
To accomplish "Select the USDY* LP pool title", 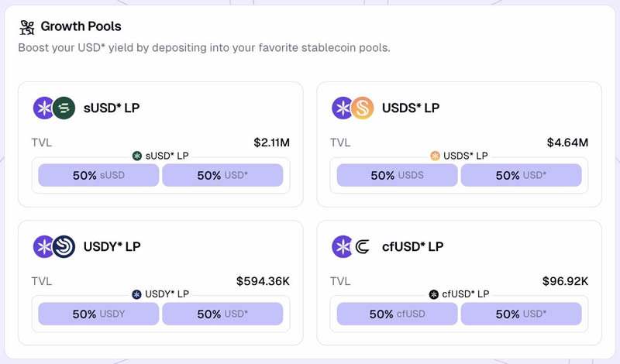I will pyautogui.click(x=112, y=246).
